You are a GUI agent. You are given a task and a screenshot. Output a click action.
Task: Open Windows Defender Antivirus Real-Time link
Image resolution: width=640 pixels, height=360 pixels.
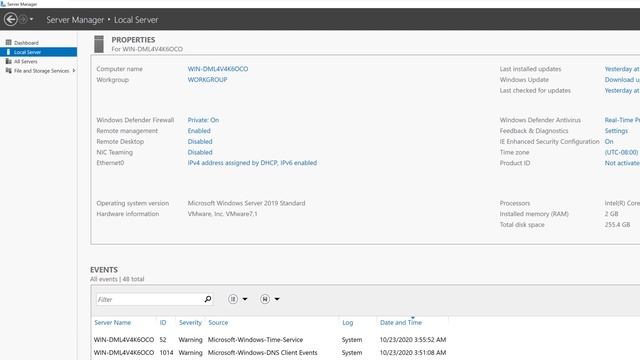(622, 120)
